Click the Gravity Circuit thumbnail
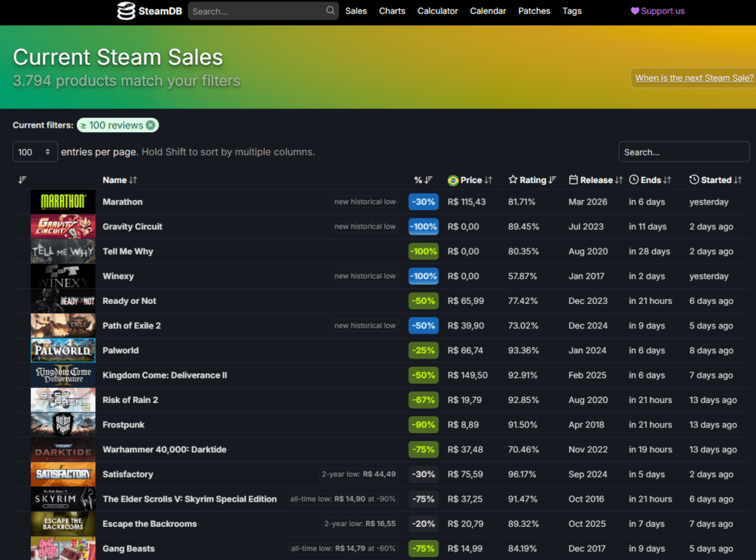This screenshot has height=560, width=756. tap(63, 227)
